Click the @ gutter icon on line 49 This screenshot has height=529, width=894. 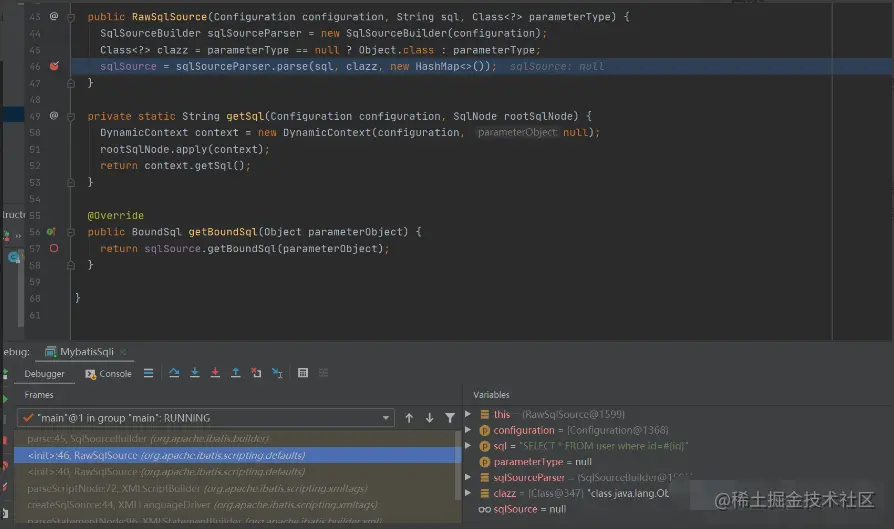[54, 116]
